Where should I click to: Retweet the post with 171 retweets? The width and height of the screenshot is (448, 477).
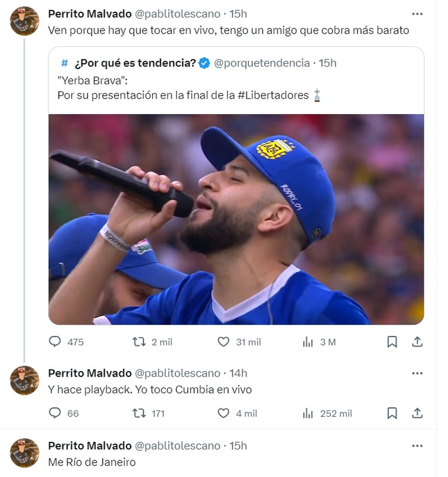139,413
